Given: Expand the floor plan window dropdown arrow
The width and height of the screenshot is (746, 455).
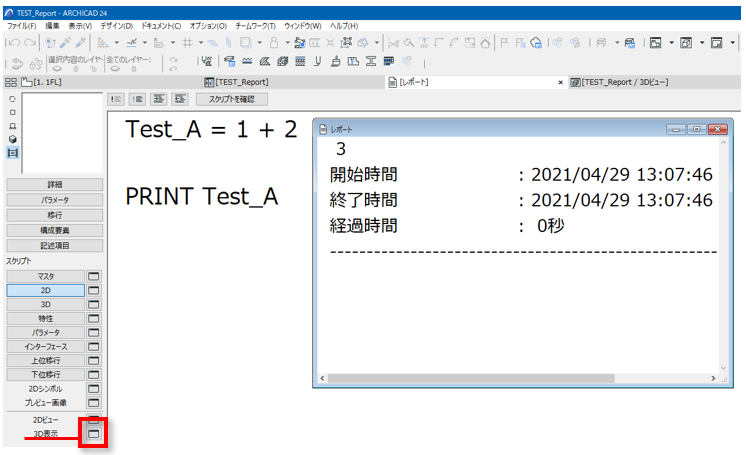Looking at the screenshot, I should tap(671, 43).
